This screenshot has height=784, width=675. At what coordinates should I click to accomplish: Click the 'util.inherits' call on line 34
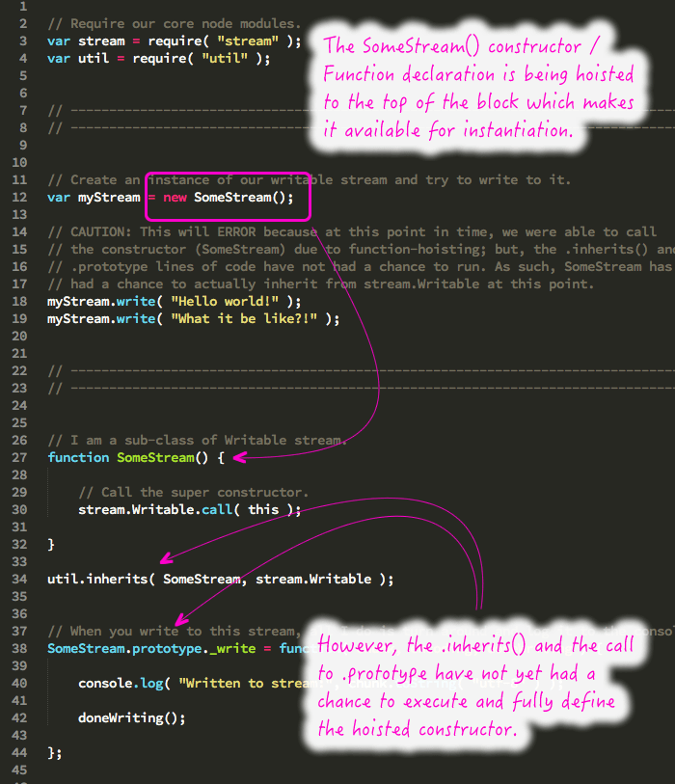pos(97,579)
